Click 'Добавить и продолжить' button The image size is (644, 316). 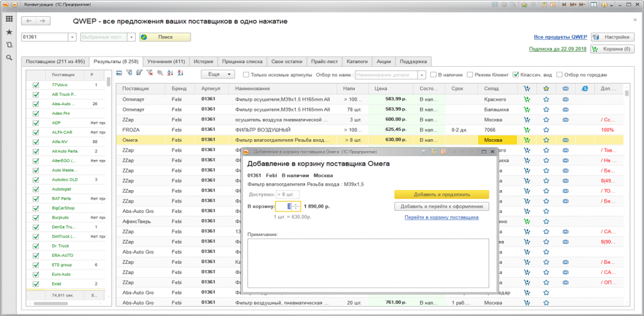click(x=441, y=195)
